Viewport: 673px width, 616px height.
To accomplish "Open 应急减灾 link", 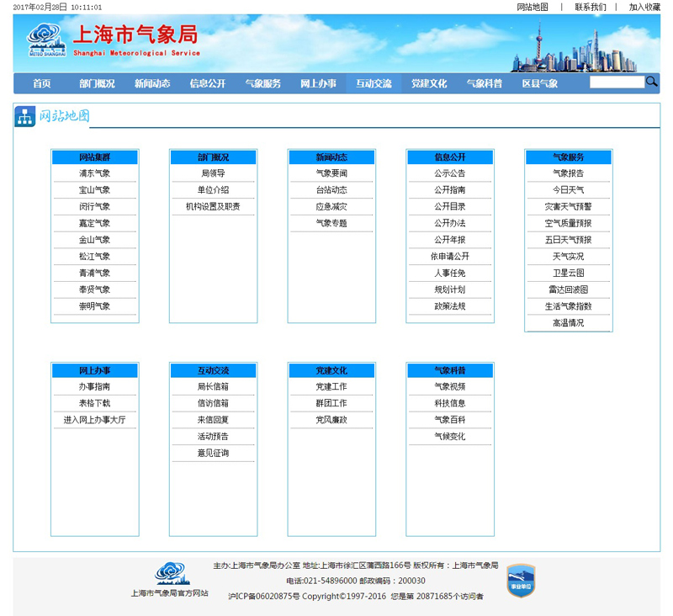I will pos(331,206).
